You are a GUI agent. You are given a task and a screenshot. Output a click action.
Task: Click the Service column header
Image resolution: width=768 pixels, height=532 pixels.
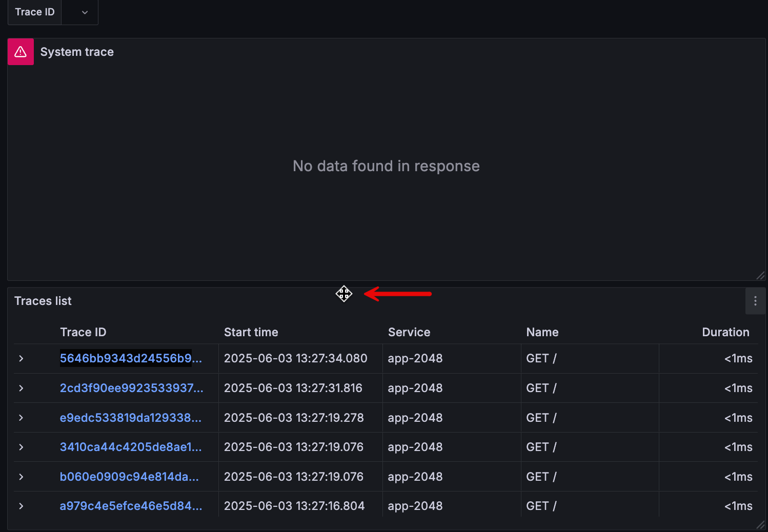[409, 332]
